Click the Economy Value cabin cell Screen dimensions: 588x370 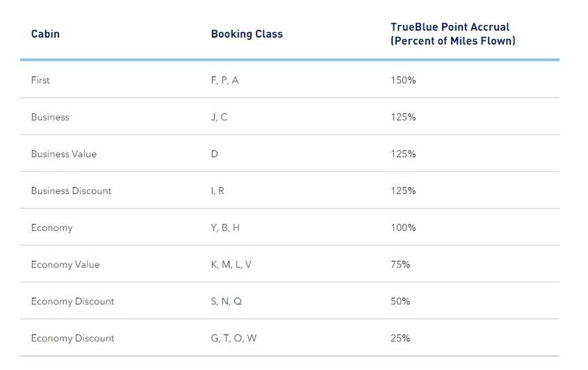click(65, 264)
